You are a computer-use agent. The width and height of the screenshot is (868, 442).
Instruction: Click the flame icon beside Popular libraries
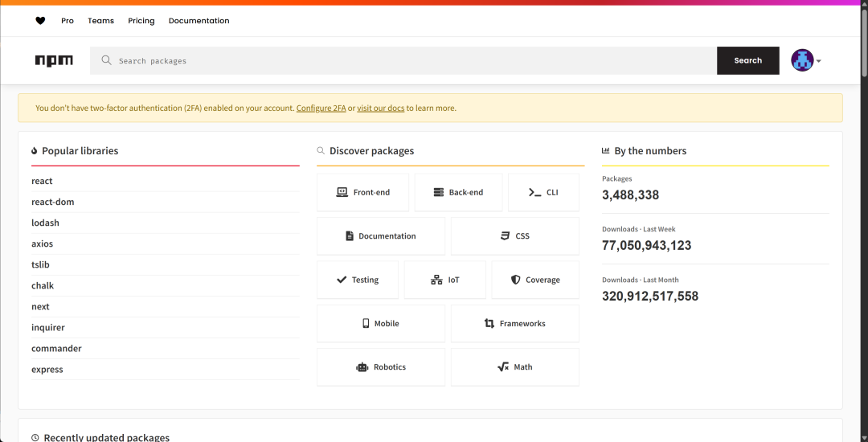[x=35, y=151]
